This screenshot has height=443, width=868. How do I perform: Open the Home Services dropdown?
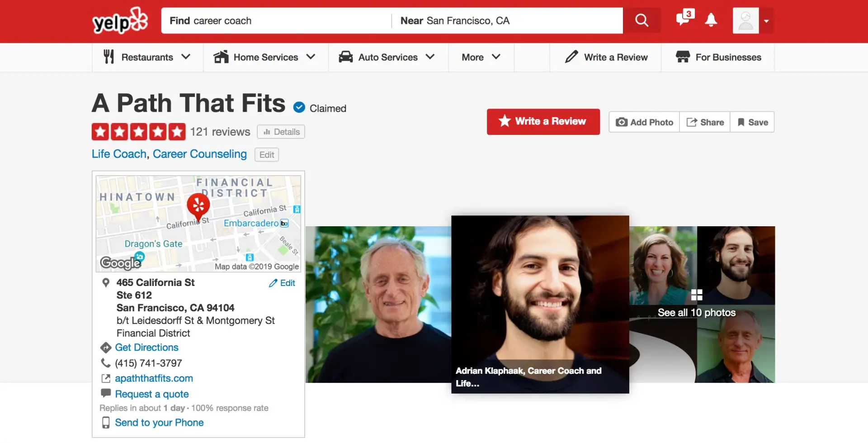coord(265,57)
